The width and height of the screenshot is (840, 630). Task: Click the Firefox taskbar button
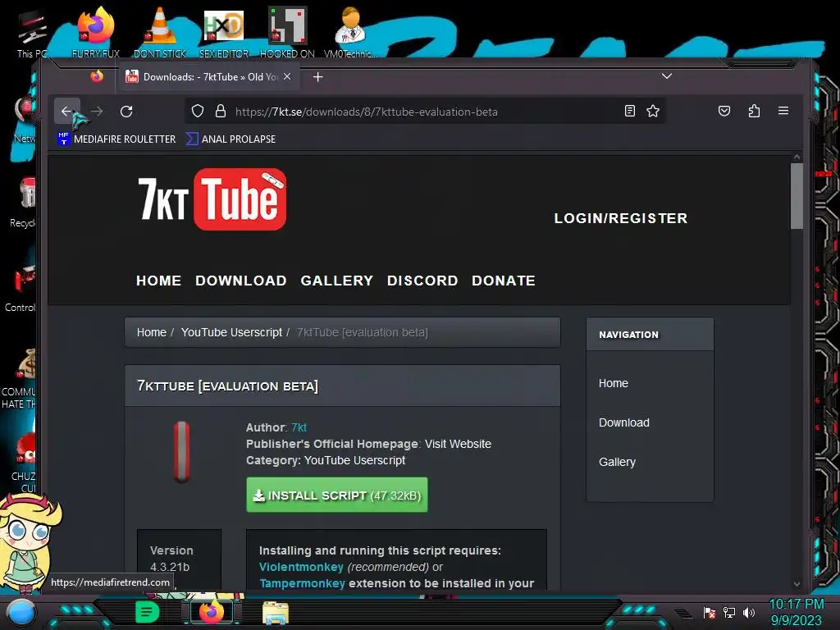click(x=212, y=612)
